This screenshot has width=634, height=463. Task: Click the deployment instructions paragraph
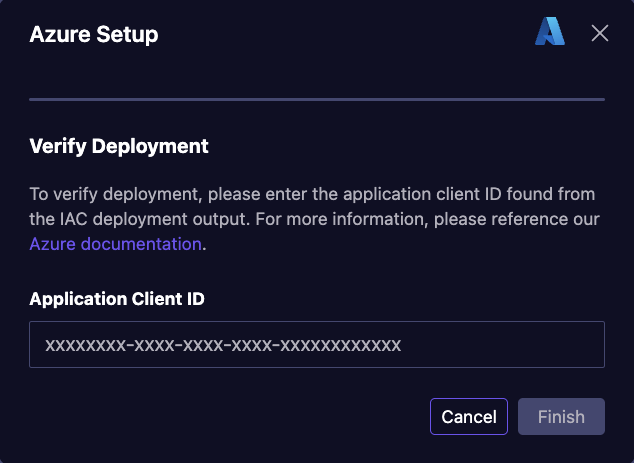click(315, 219)
